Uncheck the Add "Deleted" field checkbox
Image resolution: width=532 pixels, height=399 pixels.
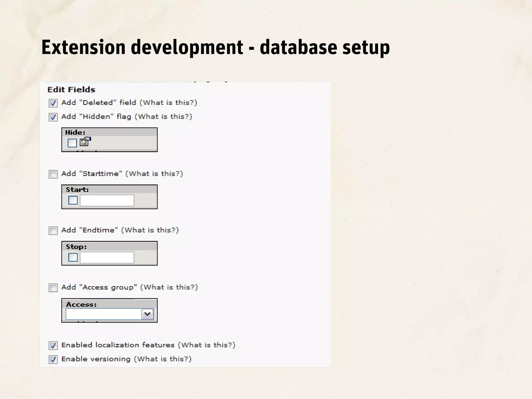pos(53,103)
